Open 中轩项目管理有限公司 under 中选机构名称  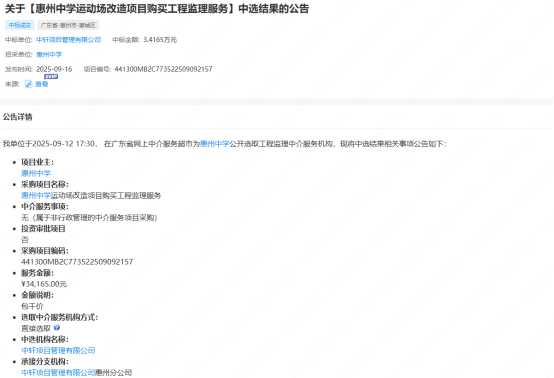58,350
